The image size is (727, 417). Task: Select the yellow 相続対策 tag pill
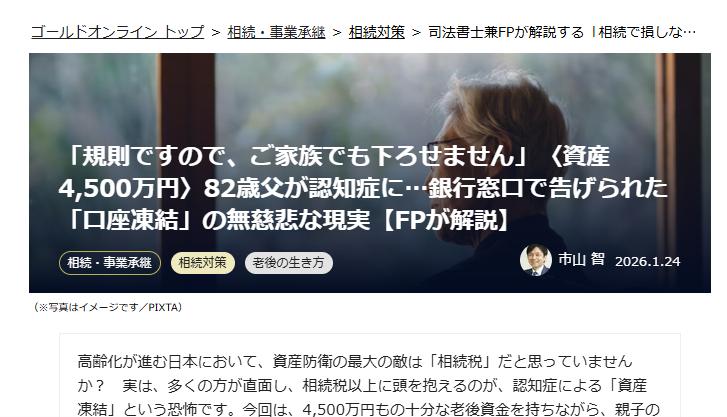pyautogui.click(x=203, y=263)
